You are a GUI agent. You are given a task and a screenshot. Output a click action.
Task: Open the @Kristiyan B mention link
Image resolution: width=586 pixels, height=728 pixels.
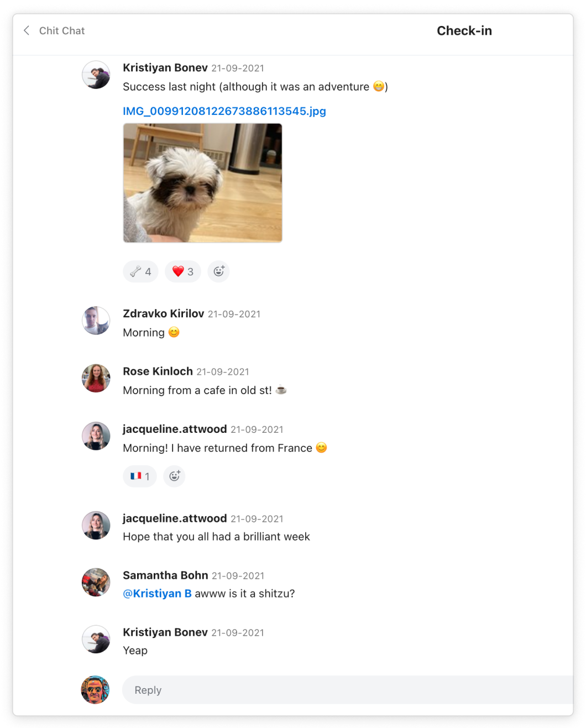point(157,593)
